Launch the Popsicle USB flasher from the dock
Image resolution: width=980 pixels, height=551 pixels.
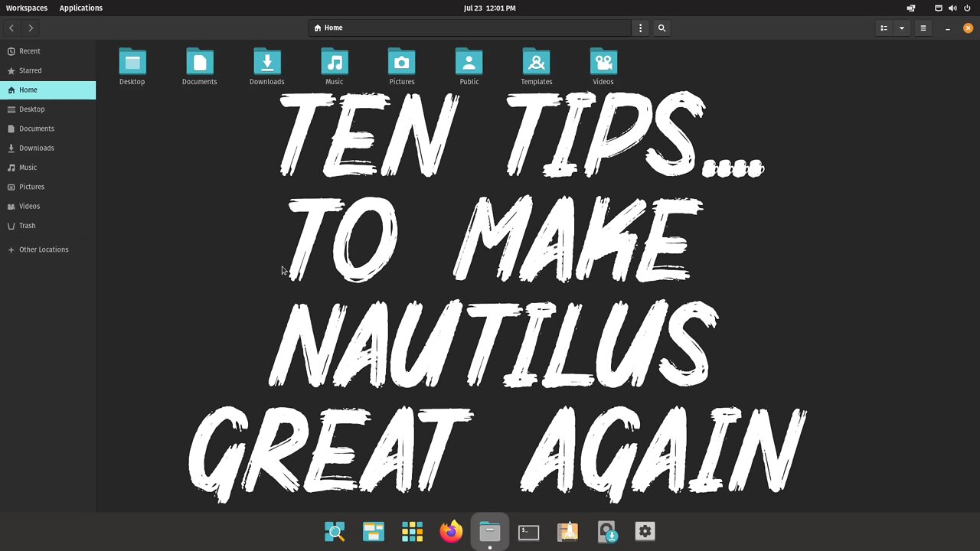pyautogui.click(x=606, y=531)
